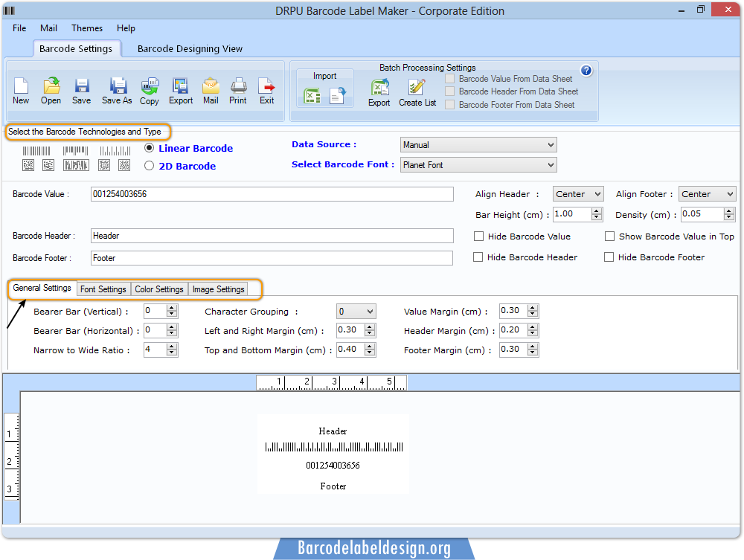Send via the Mail envelope icon
The height and width of the screenshot is (560, 744).
[x=211, y=86]
